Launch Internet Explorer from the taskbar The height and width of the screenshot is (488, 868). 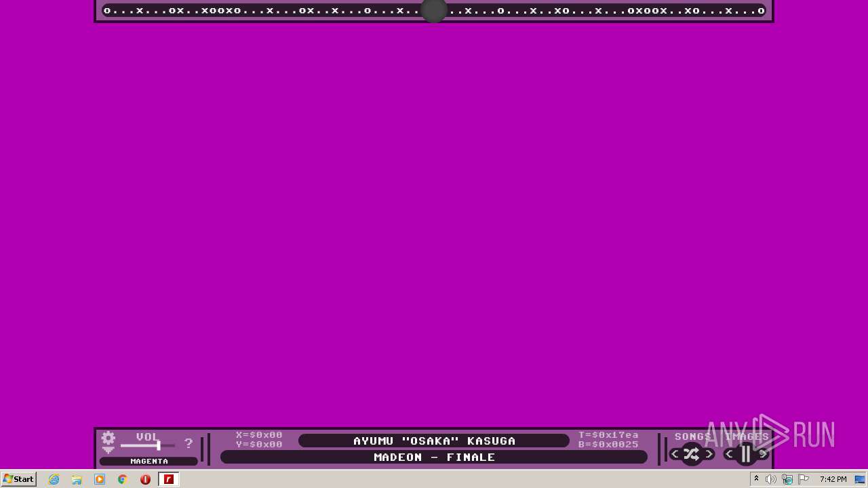[x=54, y=479]
